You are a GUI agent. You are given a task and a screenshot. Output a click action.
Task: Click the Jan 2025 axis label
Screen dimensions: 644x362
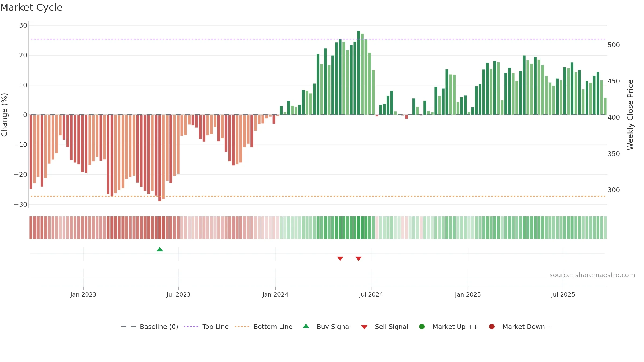tap(468, 295)
